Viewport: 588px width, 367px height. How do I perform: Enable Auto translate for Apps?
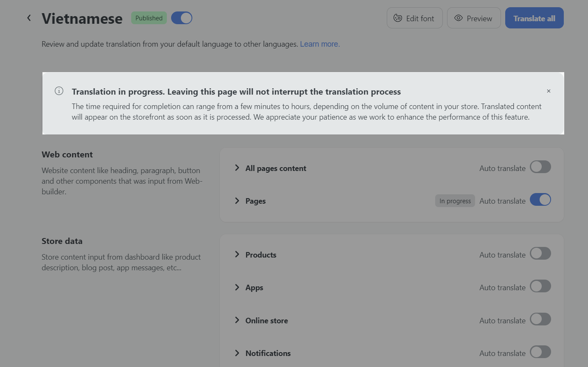click(x=540, y=286)
